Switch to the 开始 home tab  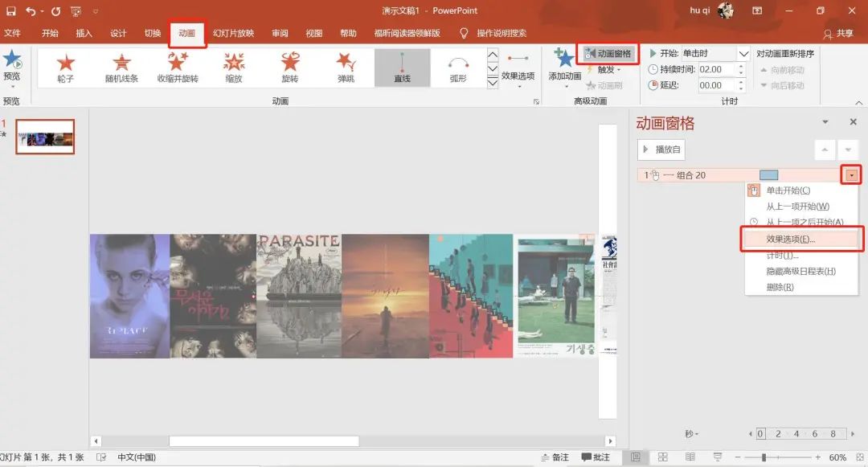[50, 33]
